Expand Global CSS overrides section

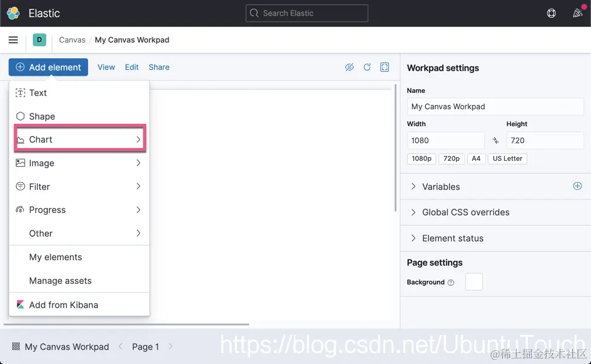click(460, 212)
